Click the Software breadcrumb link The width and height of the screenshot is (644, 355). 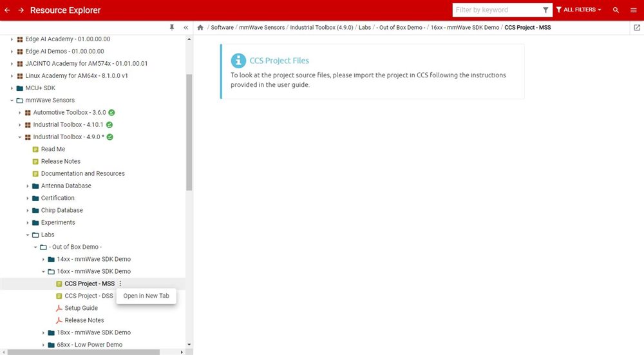[x=222, y=28]
